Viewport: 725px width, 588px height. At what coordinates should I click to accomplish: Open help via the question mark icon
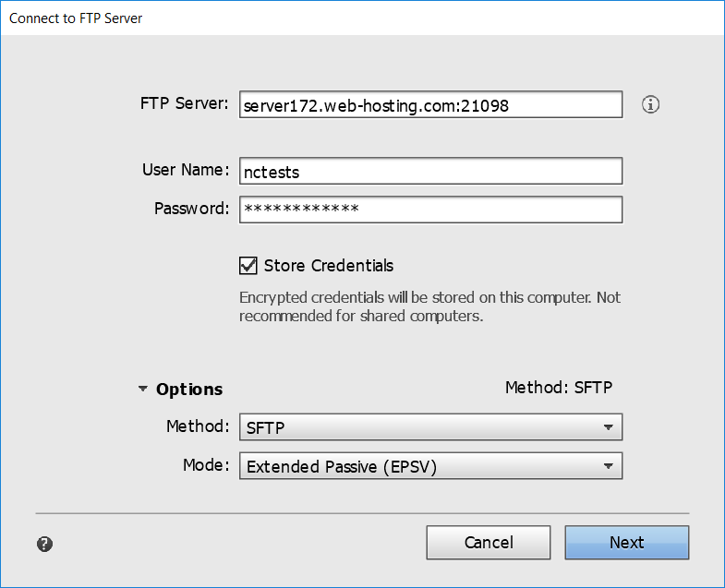(45, 544)
